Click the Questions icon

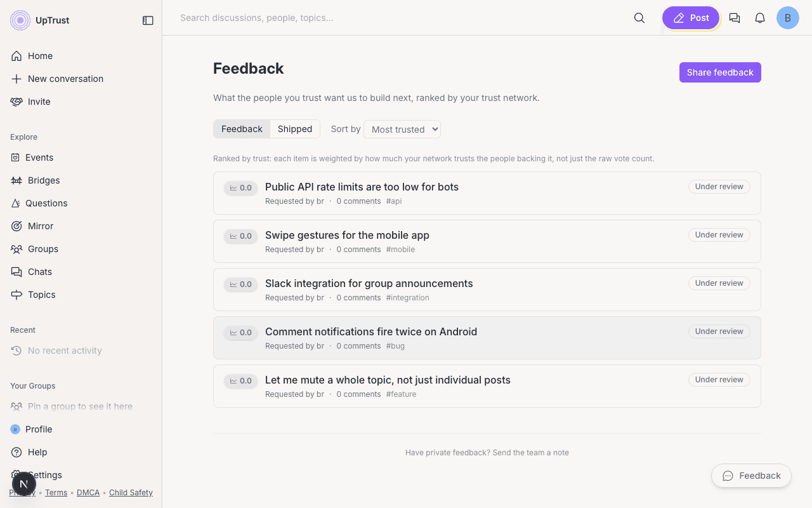point(15,203)
